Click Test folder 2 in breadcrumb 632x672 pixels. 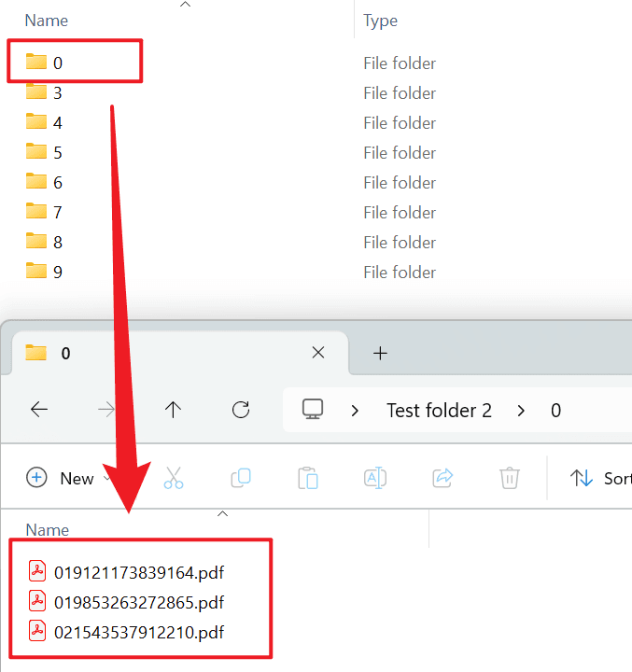click(439, 410)
